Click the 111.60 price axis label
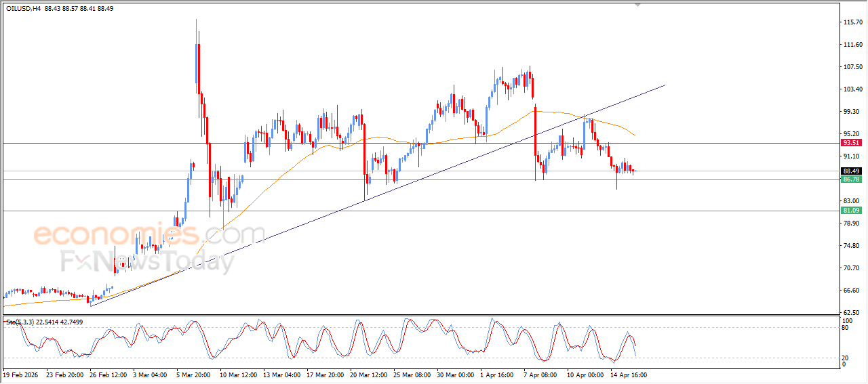This screenshot has width=868, height=384. pos(852,45)
